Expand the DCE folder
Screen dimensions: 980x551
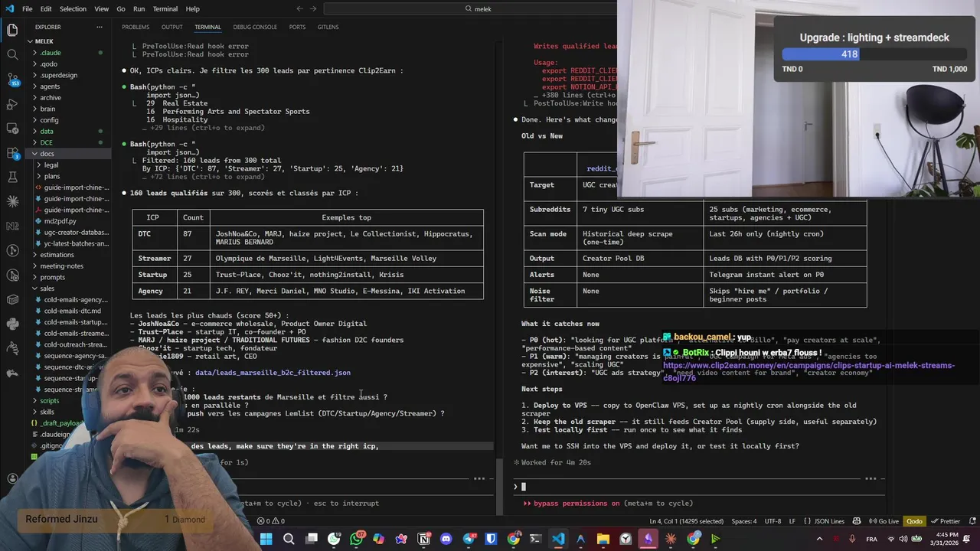tap(46, 142)
